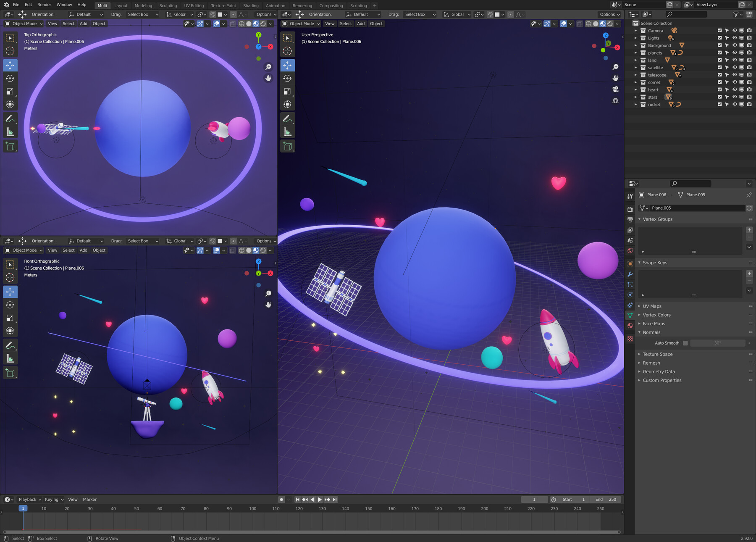The image size is (756, 542).
Task: Toggle X-Ray mode in the viewport header
Action: pyautogui.click(x=232, y=24)
